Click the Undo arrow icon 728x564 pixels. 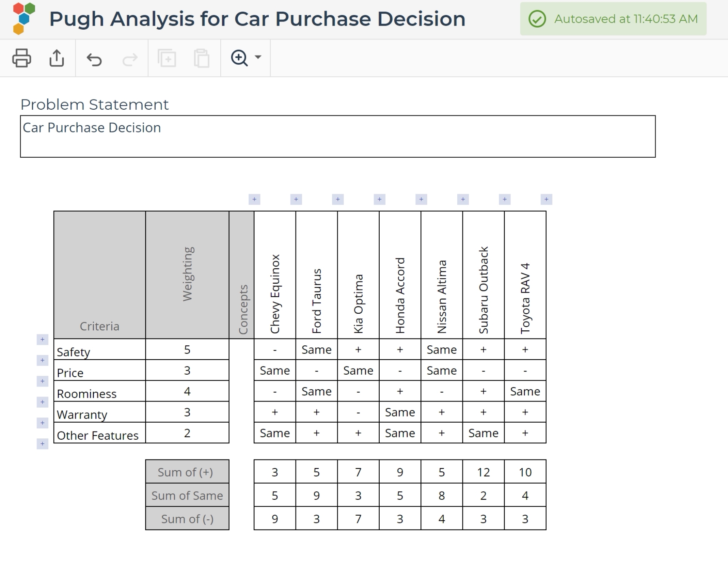[94, 59]
